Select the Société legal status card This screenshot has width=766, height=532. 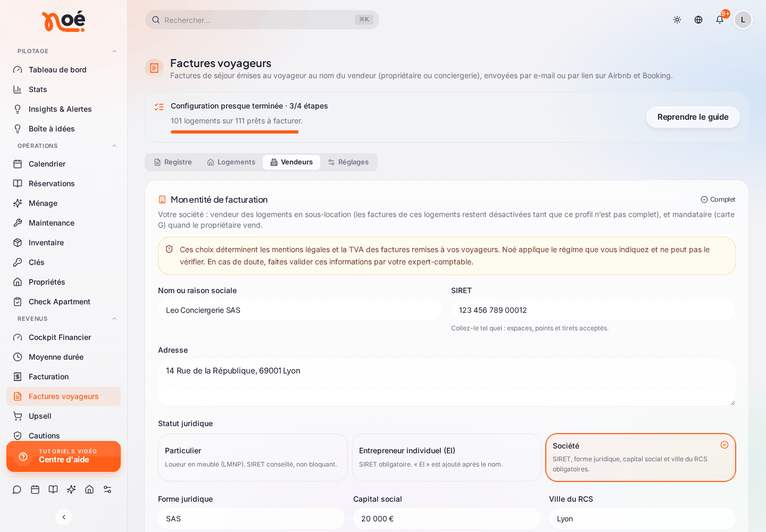(640, 458)
